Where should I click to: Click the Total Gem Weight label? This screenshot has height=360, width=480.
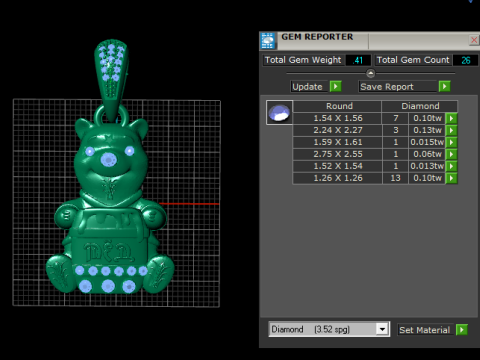pyautogui.click(x=303, y=60)
